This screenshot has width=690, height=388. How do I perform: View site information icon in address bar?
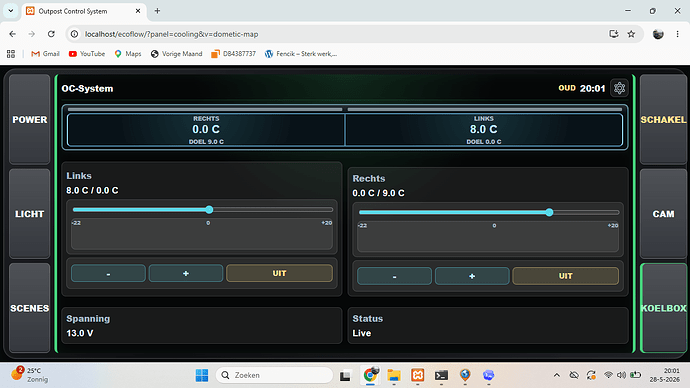click(x=74, y=34)
